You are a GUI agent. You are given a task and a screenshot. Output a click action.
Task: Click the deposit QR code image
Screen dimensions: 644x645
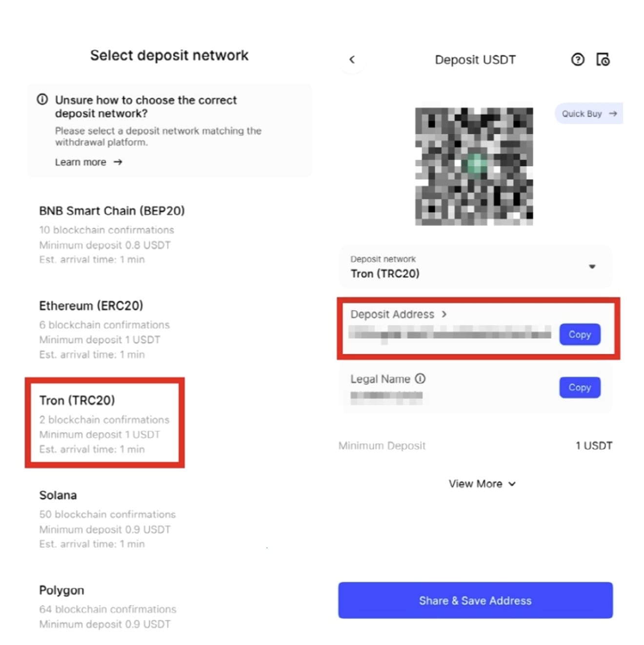[474, 166]
